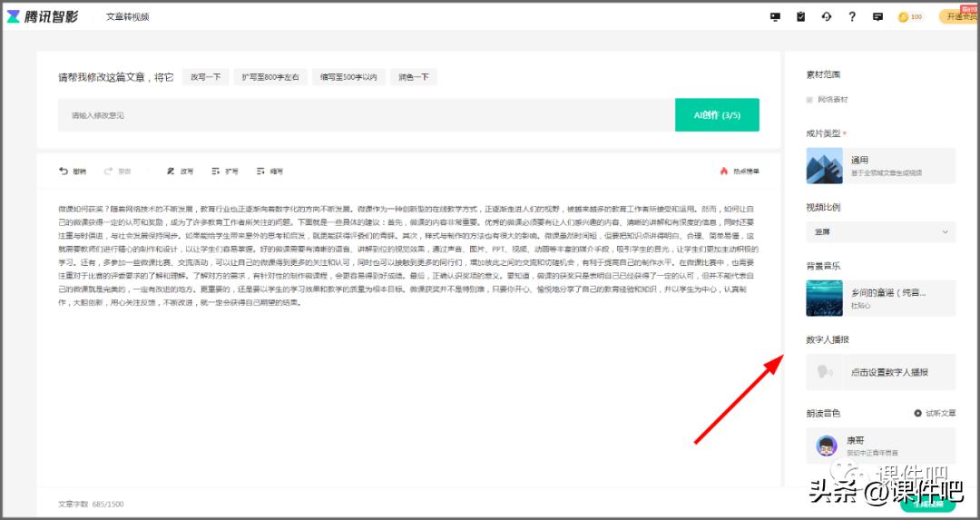980x520 pixels.
Task: Open the tutorial screen icon in header
Action: [x=775, y=17]
